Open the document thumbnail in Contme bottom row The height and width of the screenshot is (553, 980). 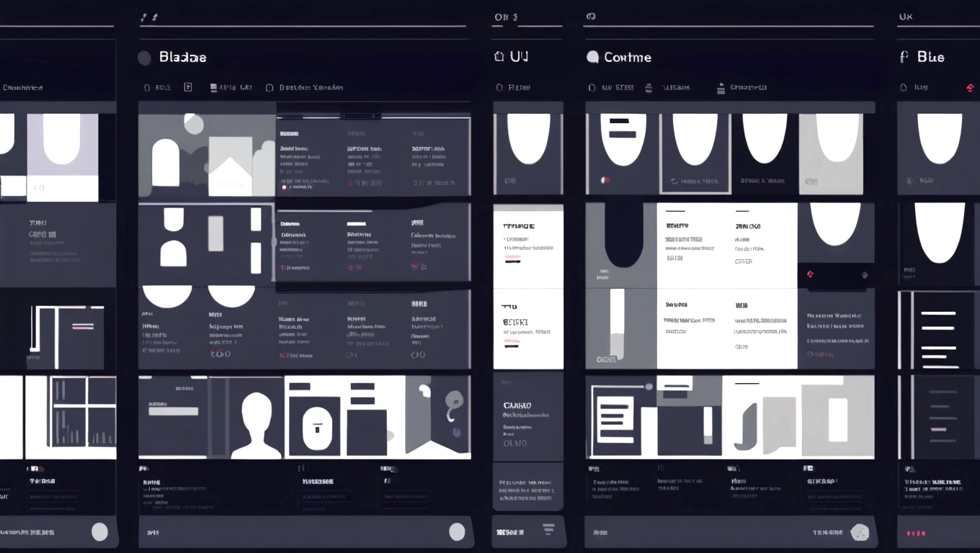coord(617,420)
